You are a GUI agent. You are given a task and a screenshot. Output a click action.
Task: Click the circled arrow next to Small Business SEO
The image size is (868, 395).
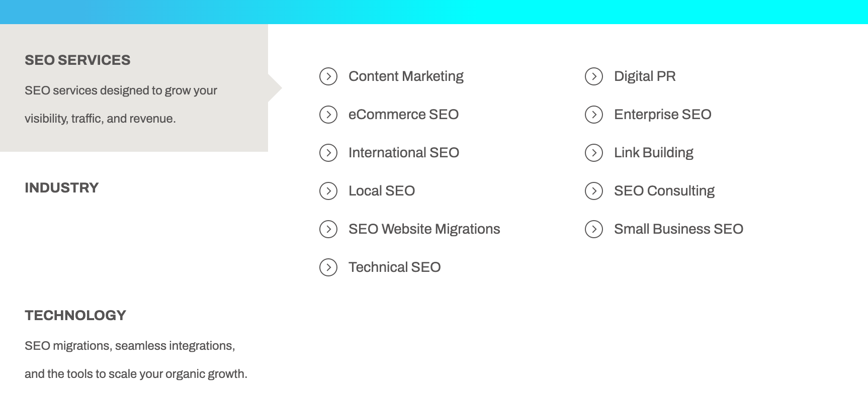594,229
